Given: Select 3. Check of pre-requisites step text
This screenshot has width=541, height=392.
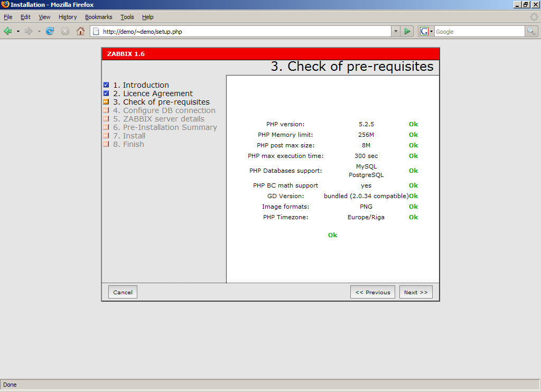Looking at the screenshot, I should pyautogui.click(x=162, y=102).
